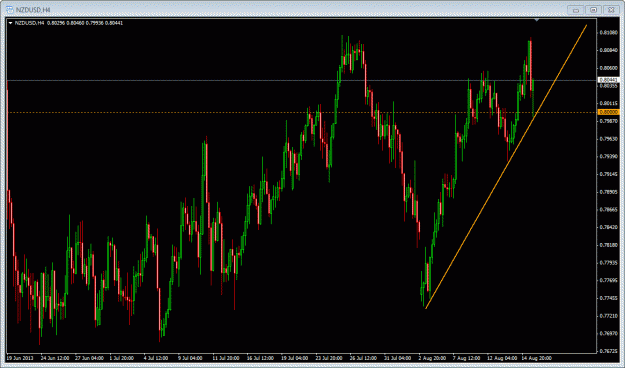The width and height of the screenshot is (625, 368).
Task: Click the 9 Jul 04:00 time label
Action: [x=190, y=358]
